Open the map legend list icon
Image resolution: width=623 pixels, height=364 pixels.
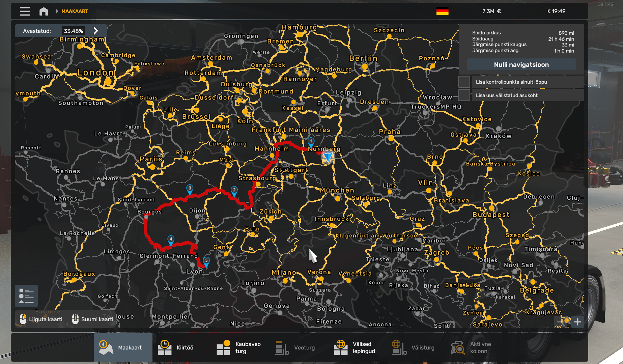pyautogui.click(x=26, y=296)
